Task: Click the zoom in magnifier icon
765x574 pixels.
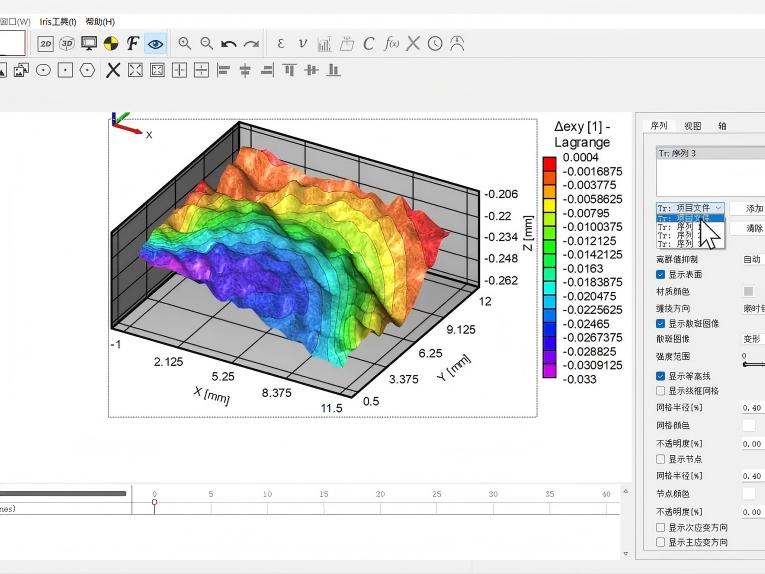Action: [x=185, y=44]
